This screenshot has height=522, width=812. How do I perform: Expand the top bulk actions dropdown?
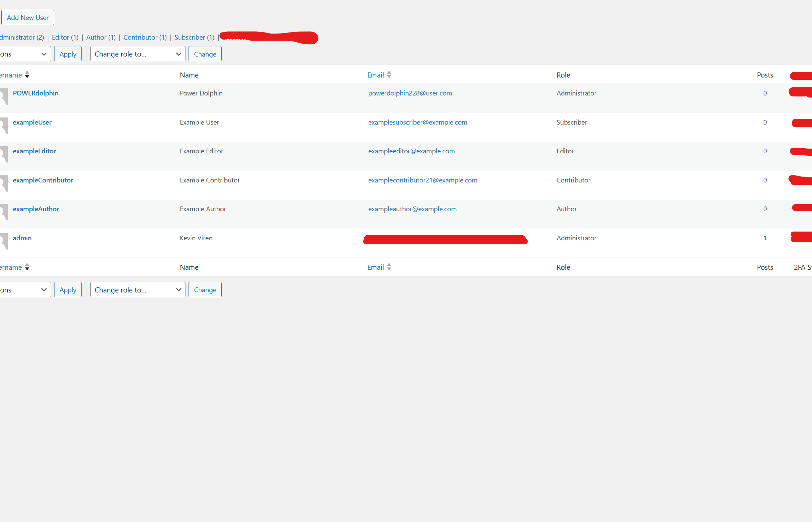(x=24, y=54)
